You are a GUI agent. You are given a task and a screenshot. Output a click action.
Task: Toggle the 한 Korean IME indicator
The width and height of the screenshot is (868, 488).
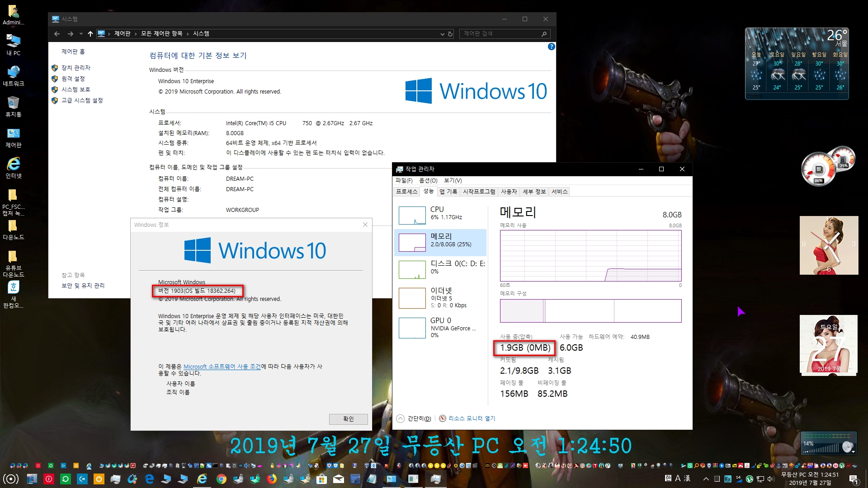point(668,478)
